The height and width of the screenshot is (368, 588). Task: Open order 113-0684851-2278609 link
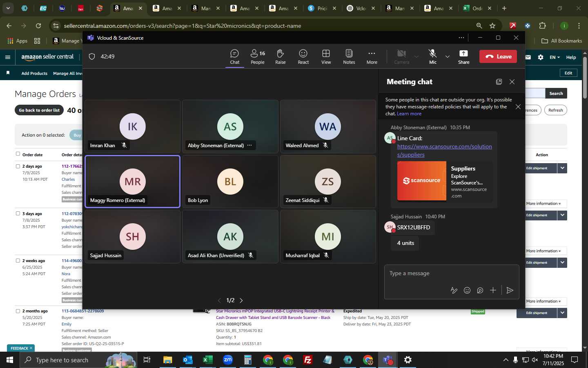point(82,311)
